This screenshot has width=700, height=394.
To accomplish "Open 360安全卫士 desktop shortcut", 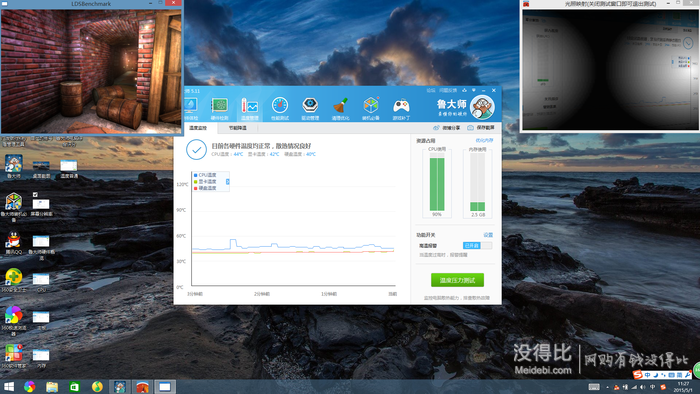I will [x=13, y=280].
